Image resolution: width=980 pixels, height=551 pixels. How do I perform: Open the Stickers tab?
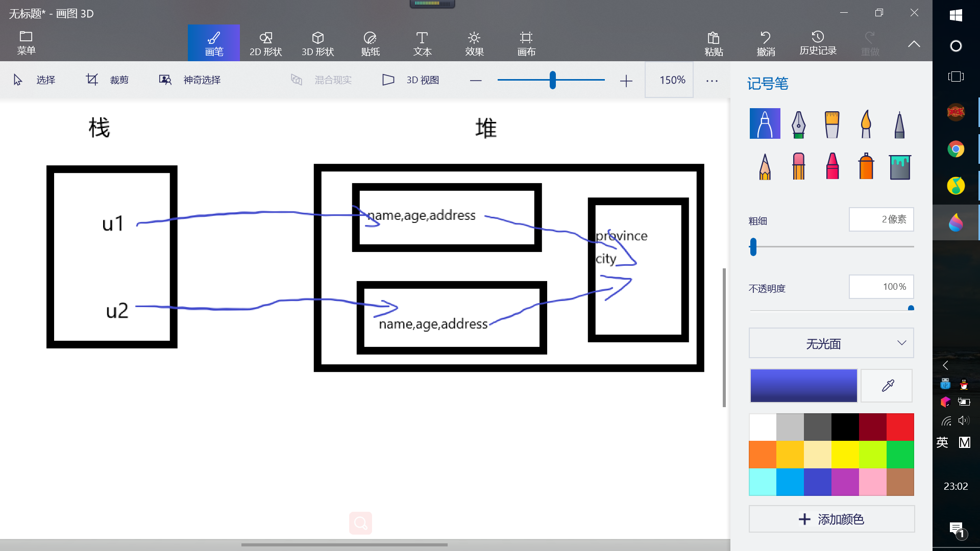pyautogui.click(x=370, y=43)
